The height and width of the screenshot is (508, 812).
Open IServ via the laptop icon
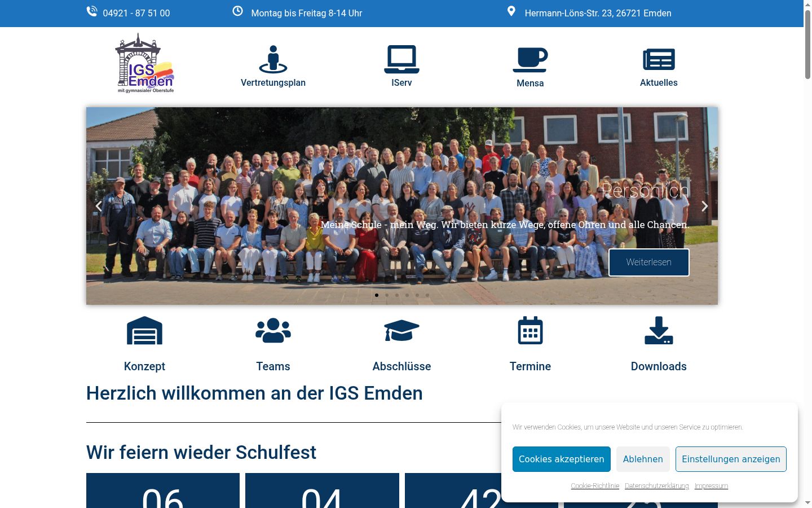tap(401, 59)
